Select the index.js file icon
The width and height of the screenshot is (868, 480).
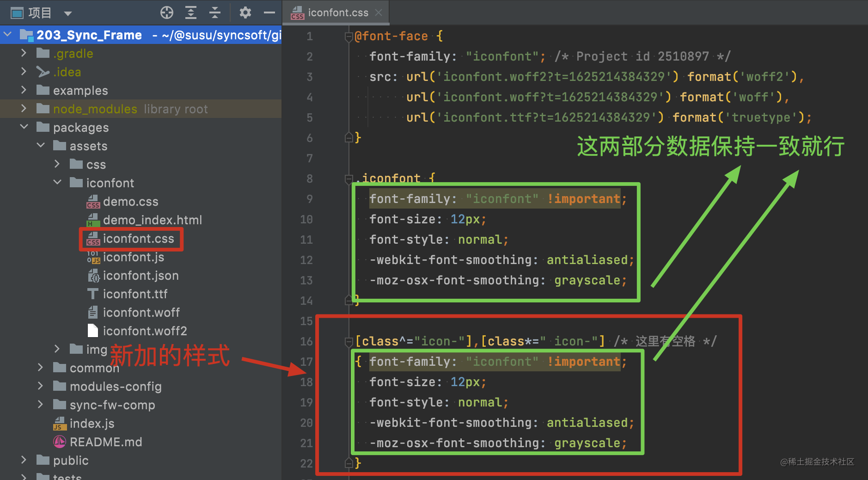60,424
